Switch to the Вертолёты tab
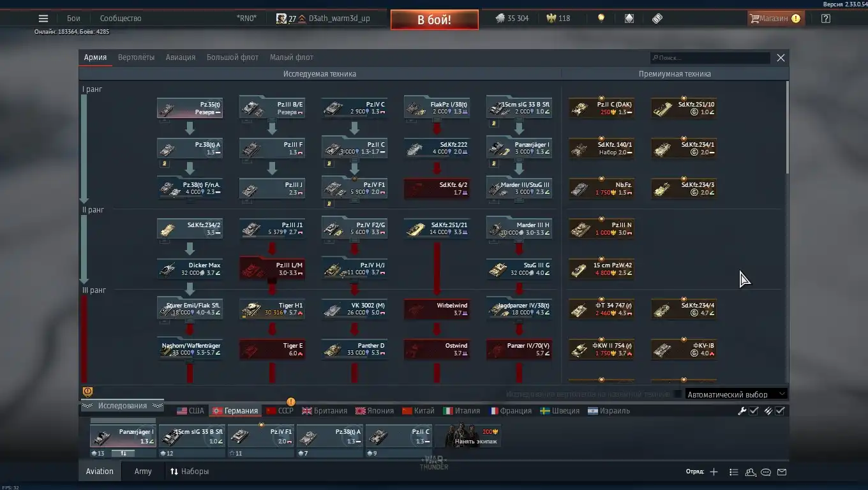Image resolution: width=868 pixels, height=490 pixels. (136, 57)
